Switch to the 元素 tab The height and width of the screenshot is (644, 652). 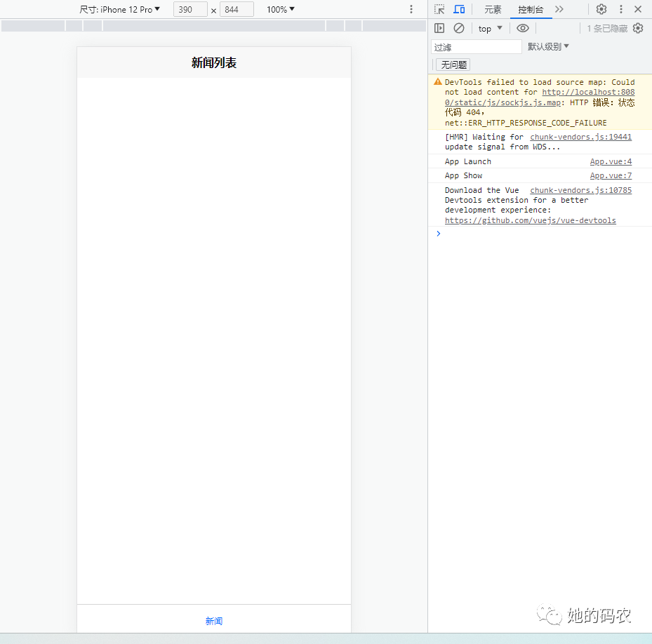pos(493,9)
